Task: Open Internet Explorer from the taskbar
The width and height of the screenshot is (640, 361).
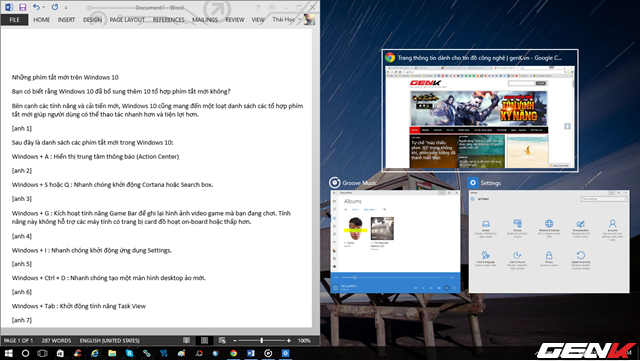Action: 95,353
